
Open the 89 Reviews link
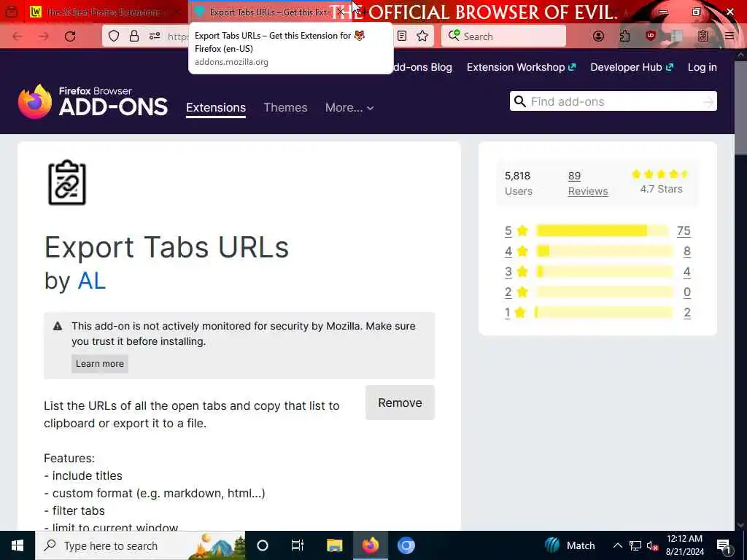(x=588, y=183)
